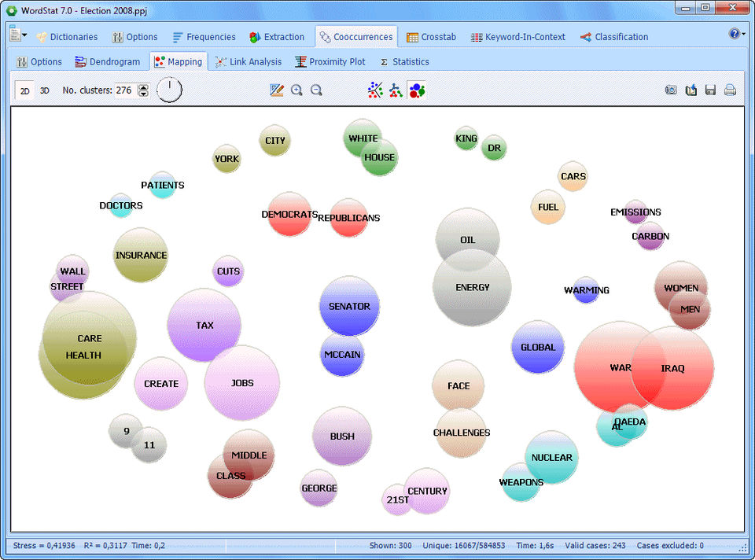Click the zoom in magnifier icon
Viewport: 755px width, 560px height.
click(x=296, y=90)
